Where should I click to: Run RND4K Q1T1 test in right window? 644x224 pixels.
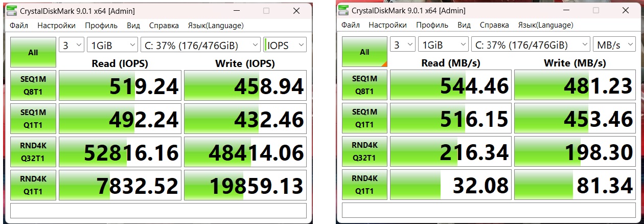point(364,184)
